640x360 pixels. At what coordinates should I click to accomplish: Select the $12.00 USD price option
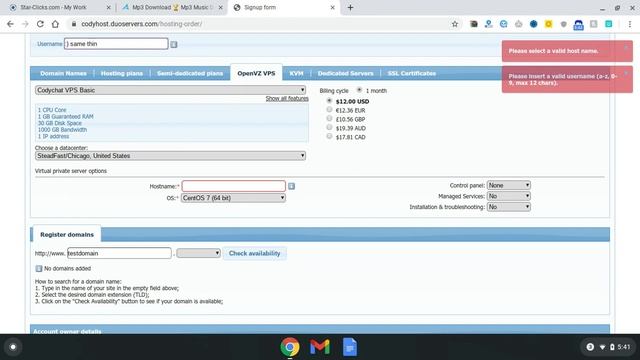(x=329, y=100)
